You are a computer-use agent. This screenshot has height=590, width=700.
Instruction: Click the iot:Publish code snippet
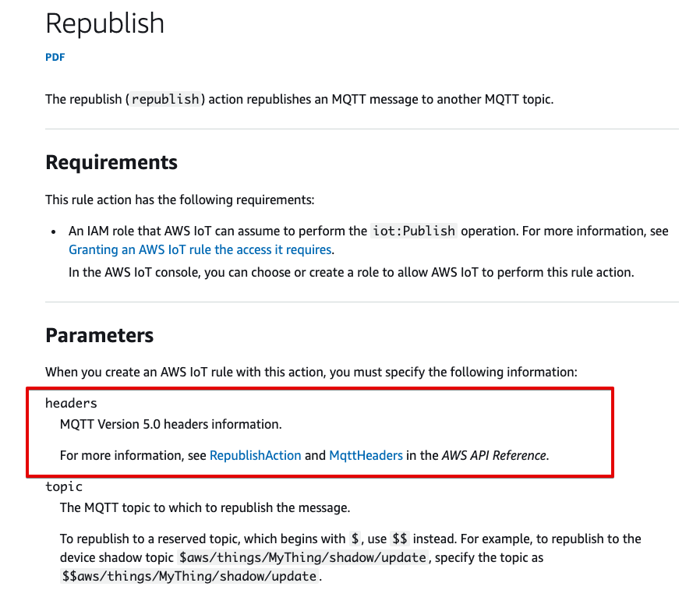414,231
